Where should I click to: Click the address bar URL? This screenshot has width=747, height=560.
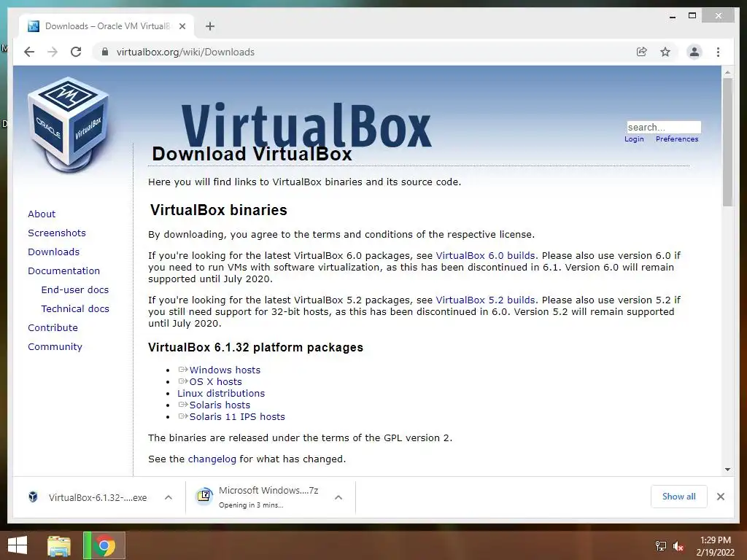[185, 52]
